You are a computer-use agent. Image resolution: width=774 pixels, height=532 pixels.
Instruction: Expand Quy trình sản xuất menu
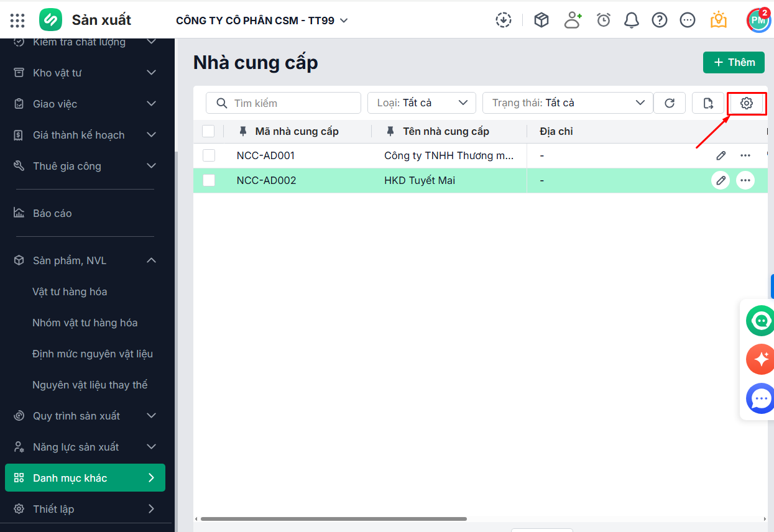(85, 416)
